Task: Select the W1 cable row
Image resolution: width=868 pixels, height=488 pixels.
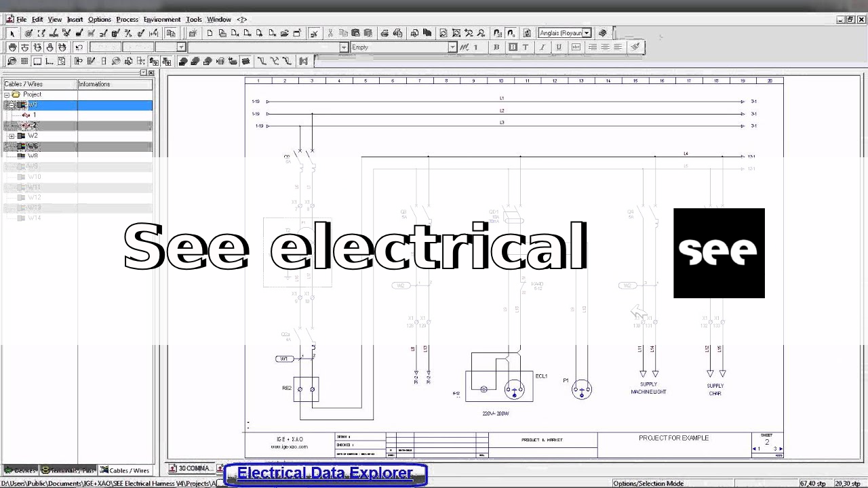Action: click(78, 105)
